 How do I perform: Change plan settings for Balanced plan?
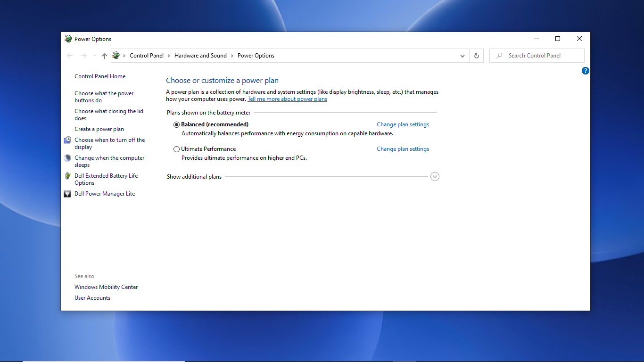click(403, 124)
